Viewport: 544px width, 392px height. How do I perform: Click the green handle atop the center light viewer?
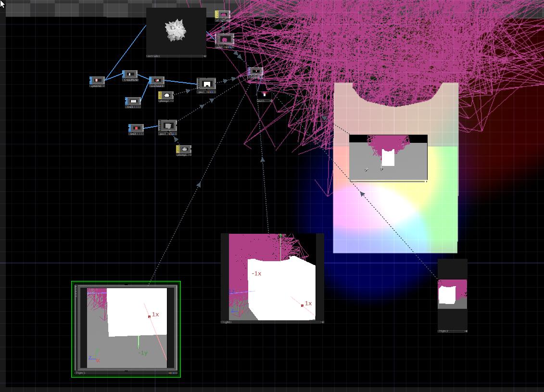click(280, 236)
